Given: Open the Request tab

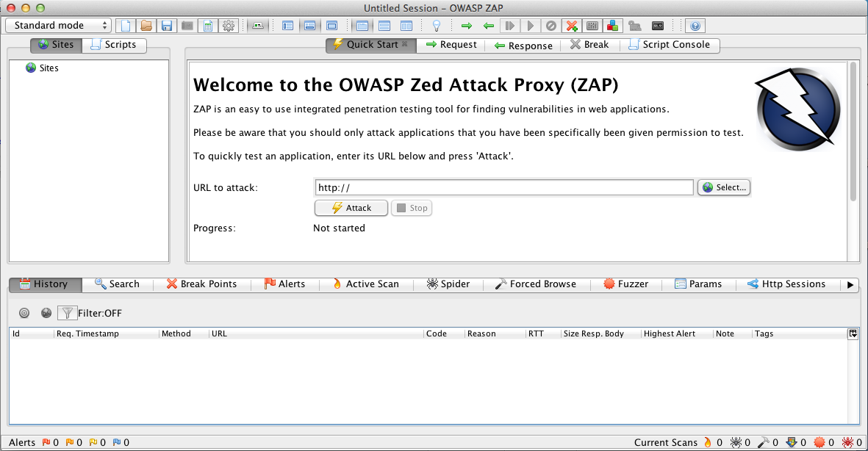Looking at the screenshot, I should coord(451,45).
